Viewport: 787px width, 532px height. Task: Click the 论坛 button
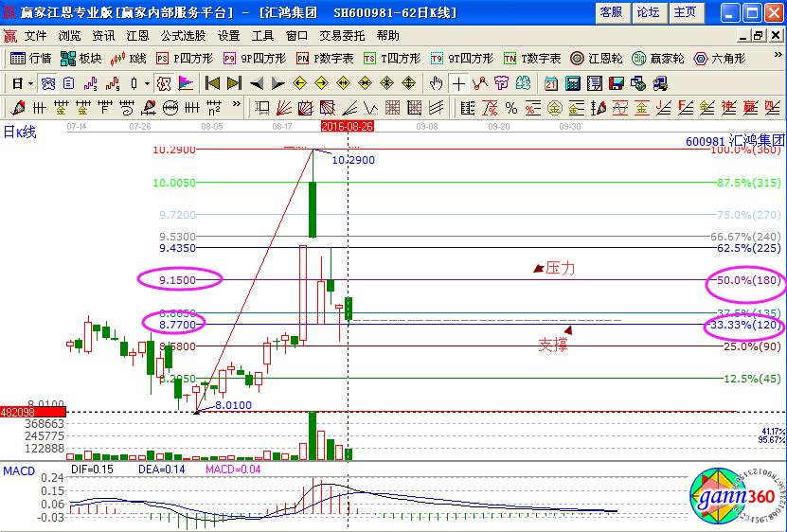[648, 12]
